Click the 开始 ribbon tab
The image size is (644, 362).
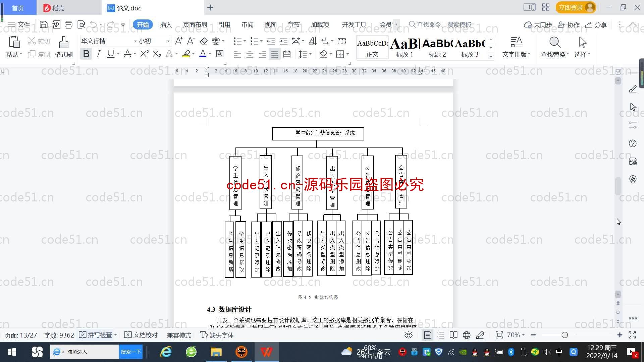click(x=143, y=24)
